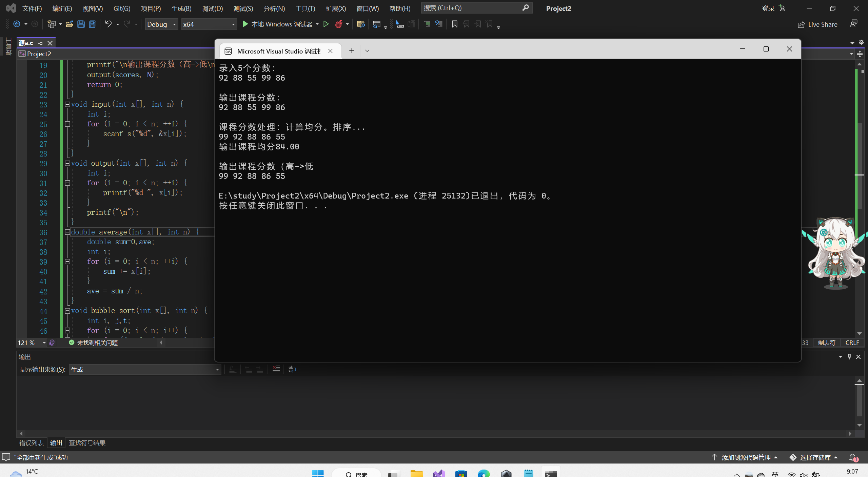Collapse the average function fold marker
The height and width of the screenshot is (477, 868).
[67, 232]
